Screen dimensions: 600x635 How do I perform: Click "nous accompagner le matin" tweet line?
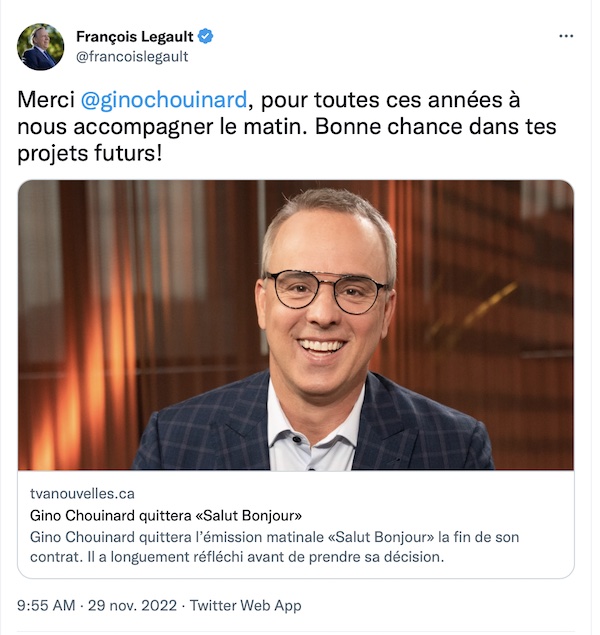tap(161, 127)
